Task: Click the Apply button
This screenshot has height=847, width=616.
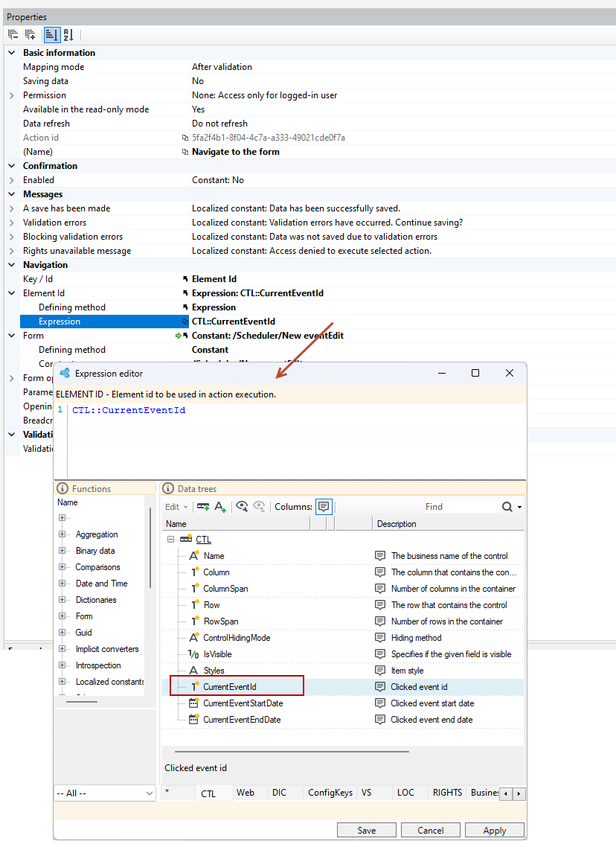Action: pyautogui.click(x=495, y=831)
